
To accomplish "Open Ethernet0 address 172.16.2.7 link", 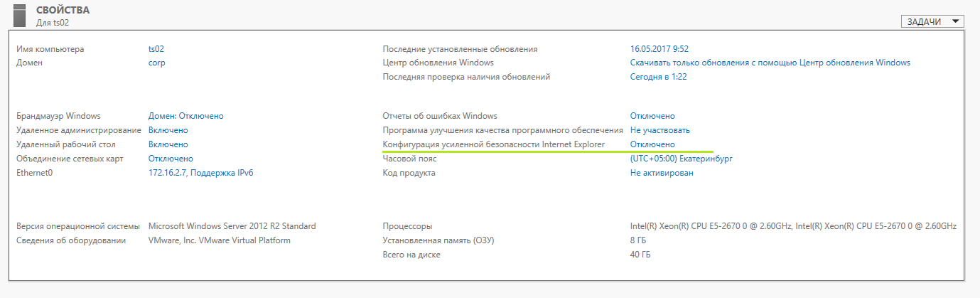I will tap(200, 173).
